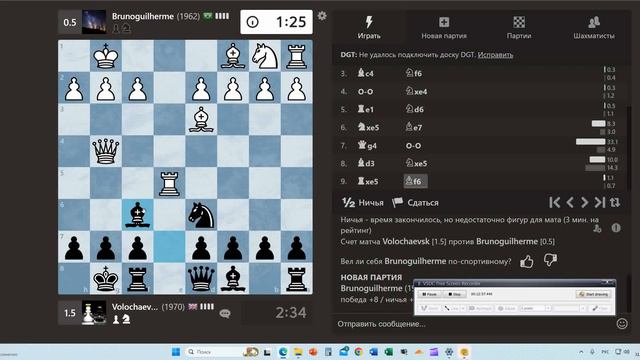Click Volochaevsk's avatar thumbnail

(94, 313)
